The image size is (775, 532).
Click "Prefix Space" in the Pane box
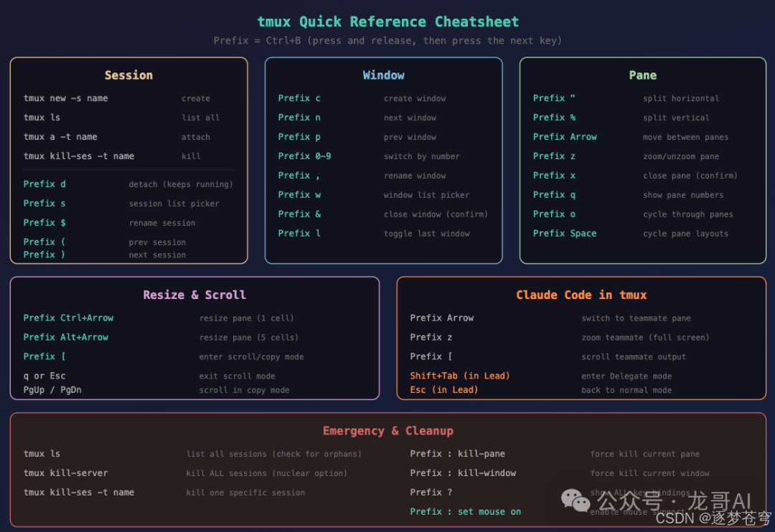tap(565, 233)
